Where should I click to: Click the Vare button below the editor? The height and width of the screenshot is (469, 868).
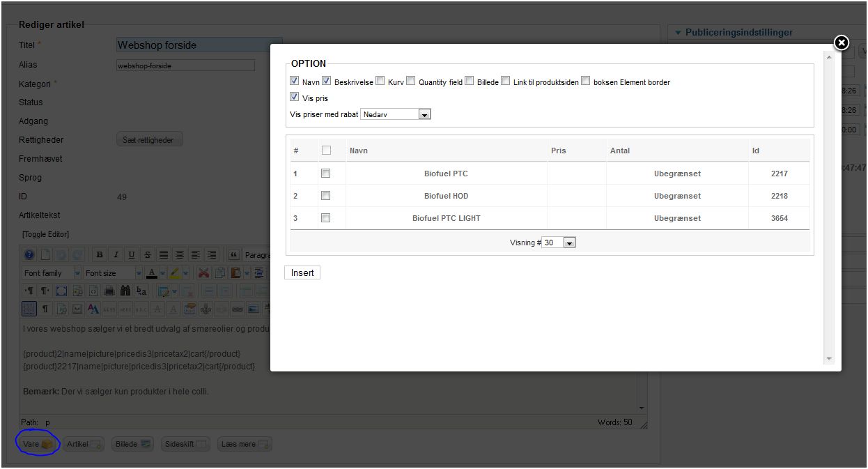point(38,444)
